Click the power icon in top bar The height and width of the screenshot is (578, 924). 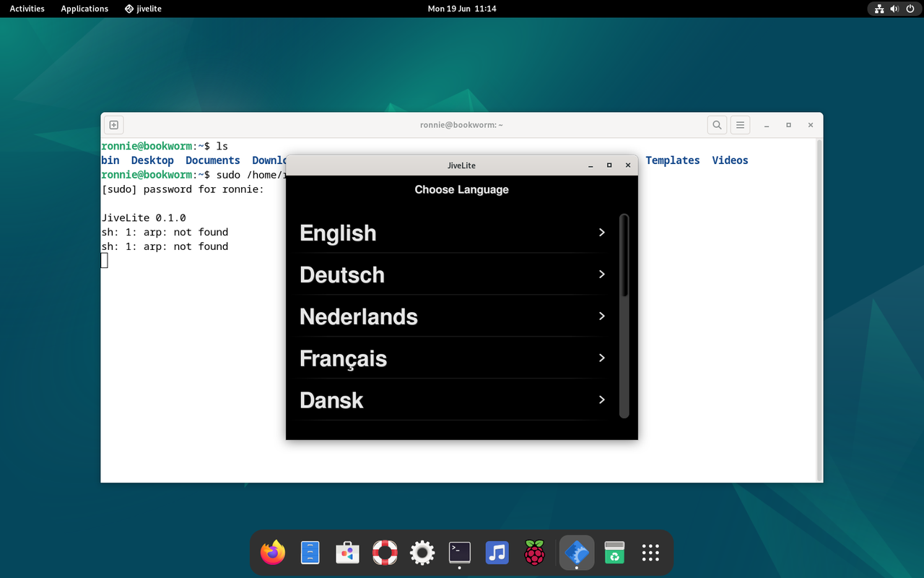pyautogui.click(x=910, y=9)
